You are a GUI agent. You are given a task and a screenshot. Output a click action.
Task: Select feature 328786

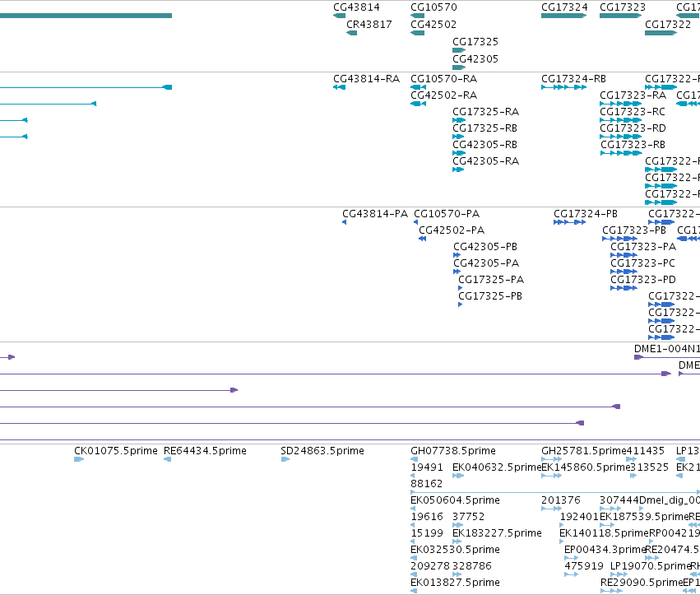(x=472, y=567)
